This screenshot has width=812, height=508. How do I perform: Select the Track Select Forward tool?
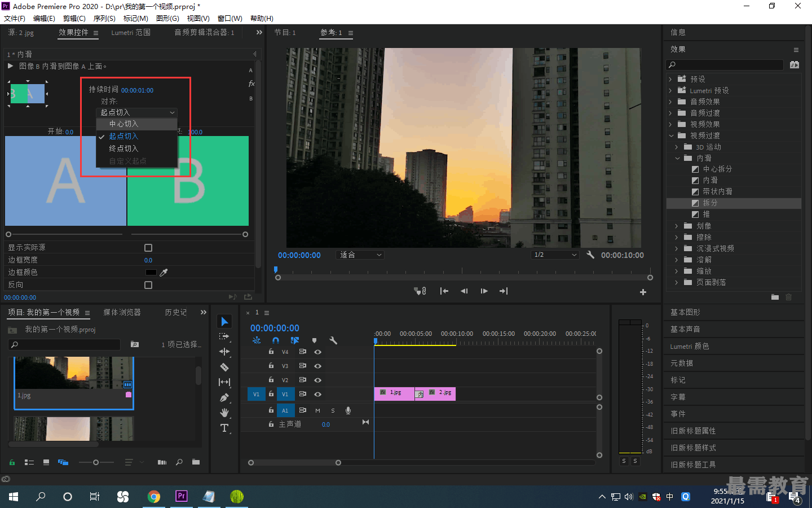224,336
